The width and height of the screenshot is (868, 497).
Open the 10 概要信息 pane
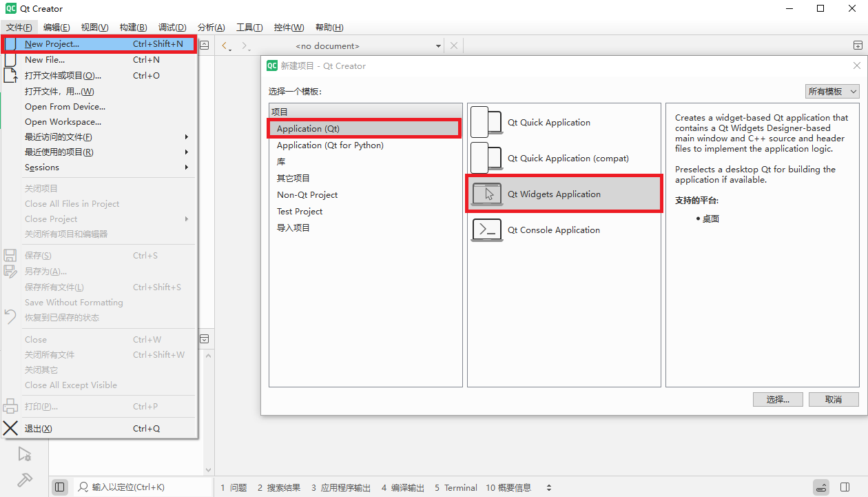pos(508,487)
